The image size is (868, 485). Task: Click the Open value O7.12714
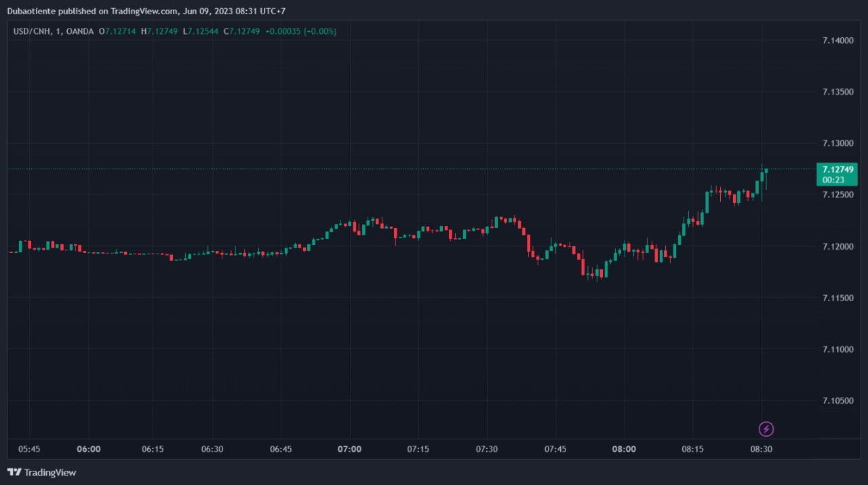(117, 31)
